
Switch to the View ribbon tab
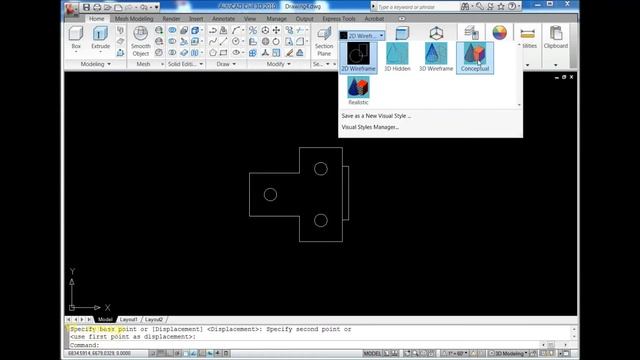pos(250,19)
